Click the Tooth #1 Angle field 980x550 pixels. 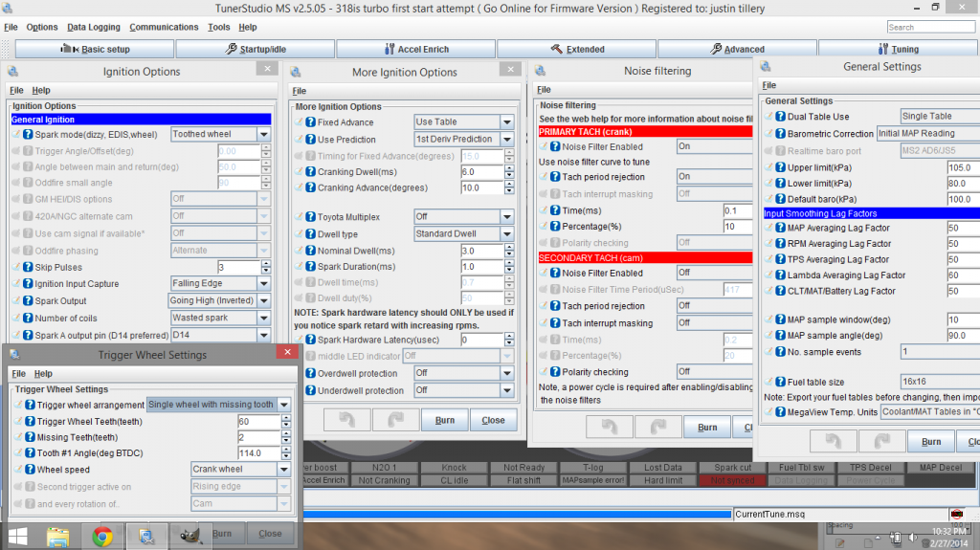(259, 453)
